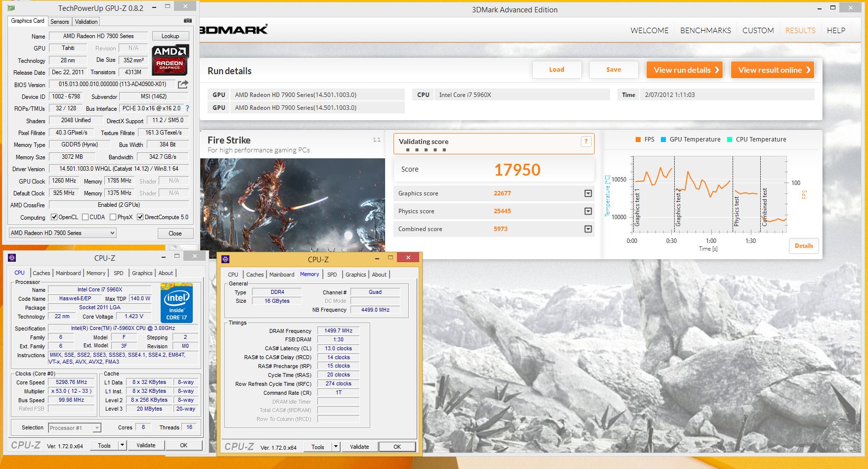
Task: Click the Save button in Run details
Action: (x=613, y=70)
